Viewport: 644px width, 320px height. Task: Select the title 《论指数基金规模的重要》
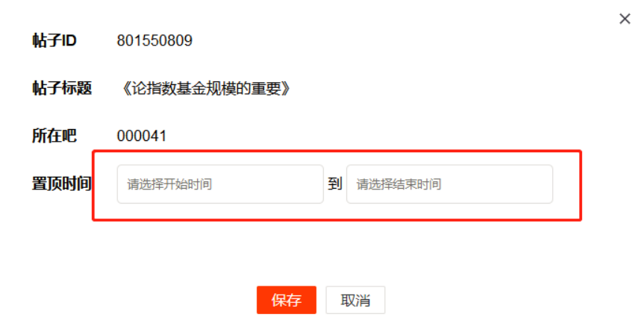click(x=206, y=88)
